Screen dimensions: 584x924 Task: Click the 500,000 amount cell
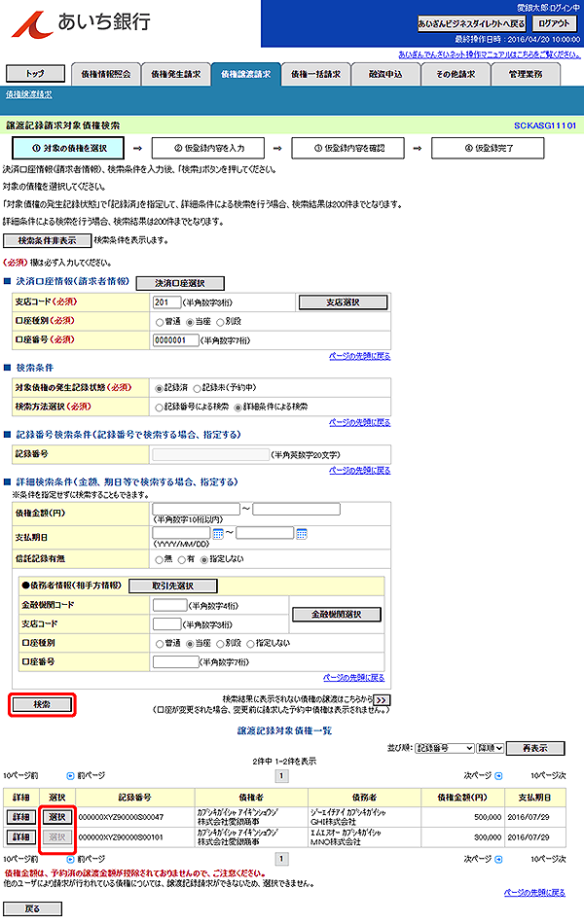462,817
